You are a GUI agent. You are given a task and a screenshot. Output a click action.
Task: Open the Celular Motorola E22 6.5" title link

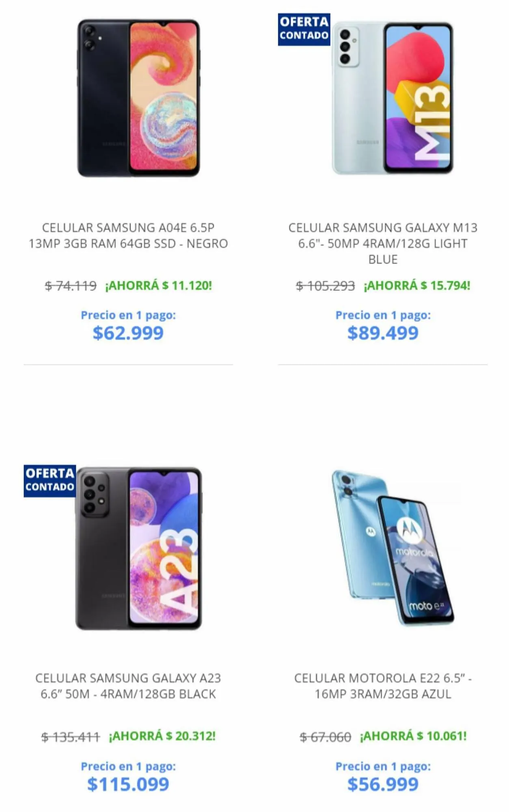pos(383,686)
